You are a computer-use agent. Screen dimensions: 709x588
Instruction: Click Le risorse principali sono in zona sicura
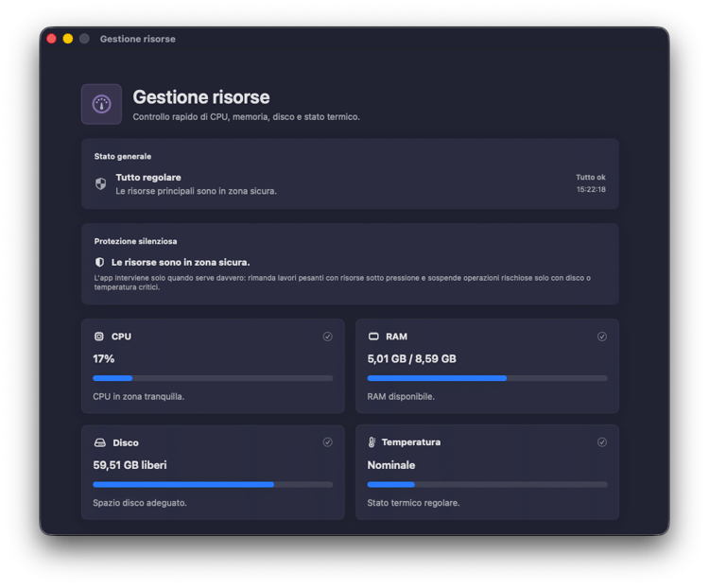(197, 191)
